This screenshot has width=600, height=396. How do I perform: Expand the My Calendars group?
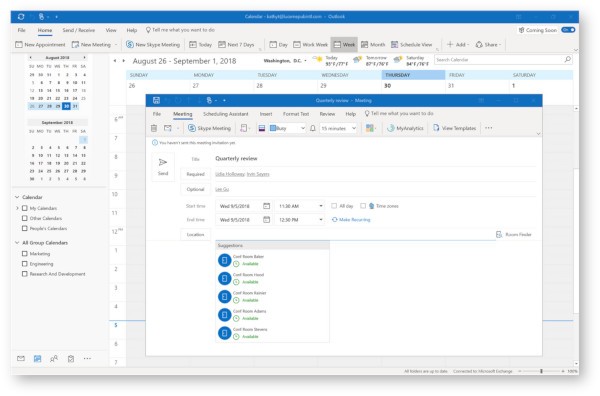pos(17,208)
